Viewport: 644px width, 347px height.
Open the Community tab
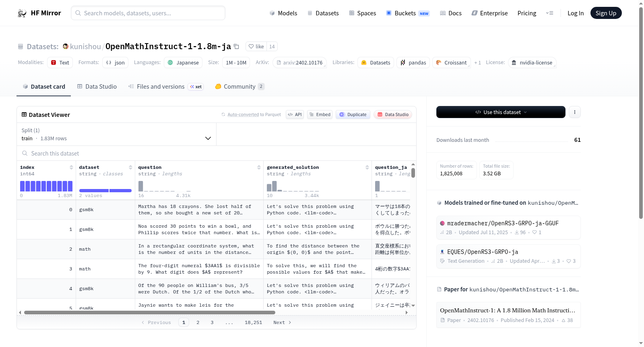240,87
